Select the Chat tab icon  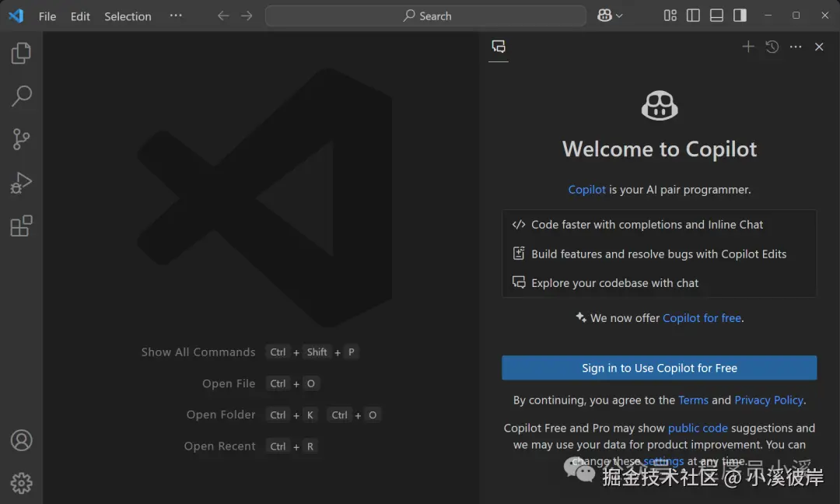coord(499,47)
